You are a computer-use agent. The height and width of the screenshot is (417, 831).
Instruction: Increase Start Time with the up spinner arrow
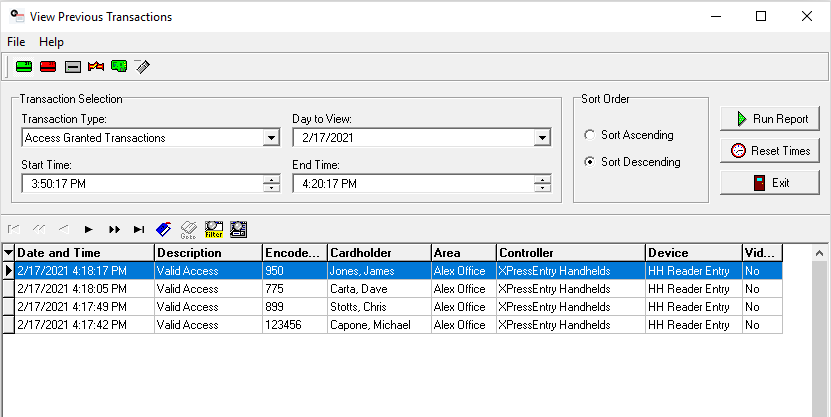pyautogui.click(x=271, y=180)
